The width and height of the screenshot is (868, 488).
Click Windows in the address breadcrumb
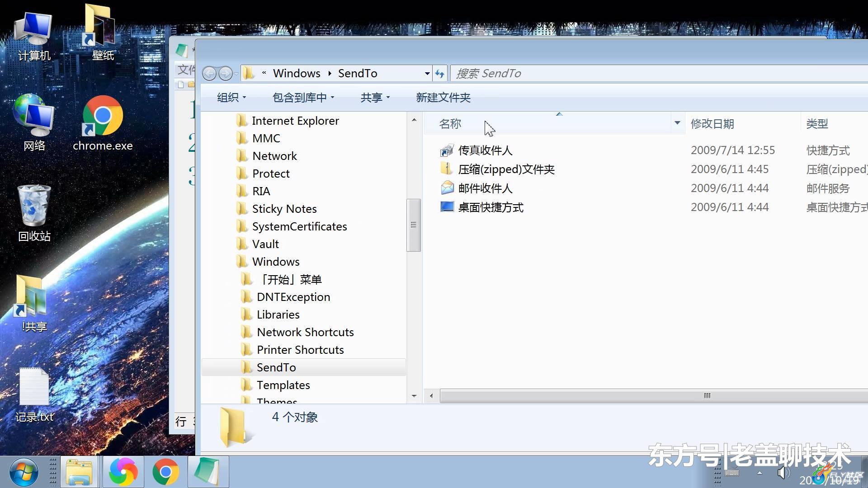(297, 73)
